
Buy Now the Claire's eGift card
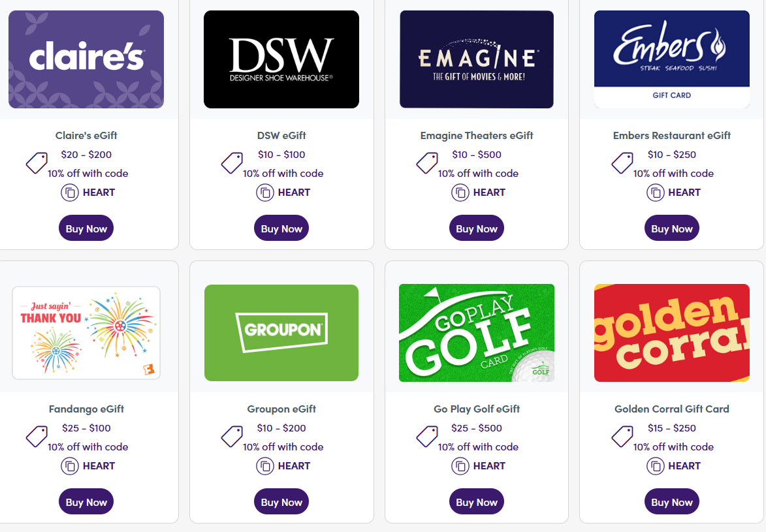[x=86, y=228]
